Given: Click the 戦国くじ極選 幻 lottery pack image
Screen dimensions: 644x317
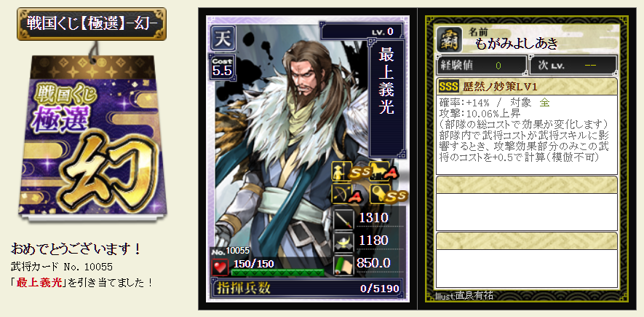Looking at the screenshot, I should point(92,138).
